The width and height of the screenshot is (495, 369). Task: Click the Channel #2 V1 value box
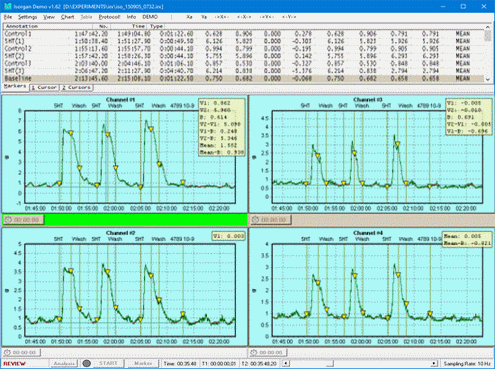pos(229,236)
